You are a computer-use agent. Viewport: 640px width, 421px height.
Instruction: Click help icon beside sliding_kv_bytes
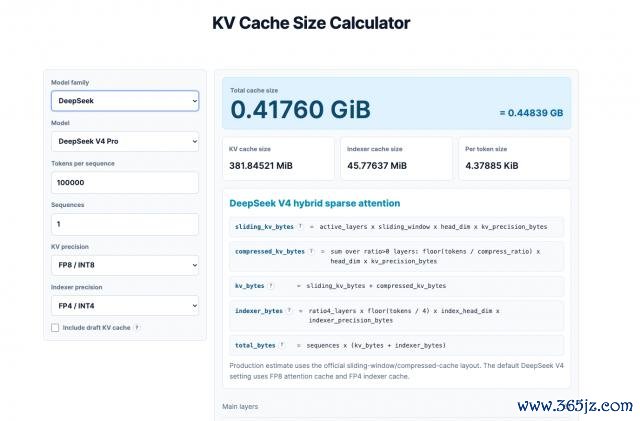300,226
